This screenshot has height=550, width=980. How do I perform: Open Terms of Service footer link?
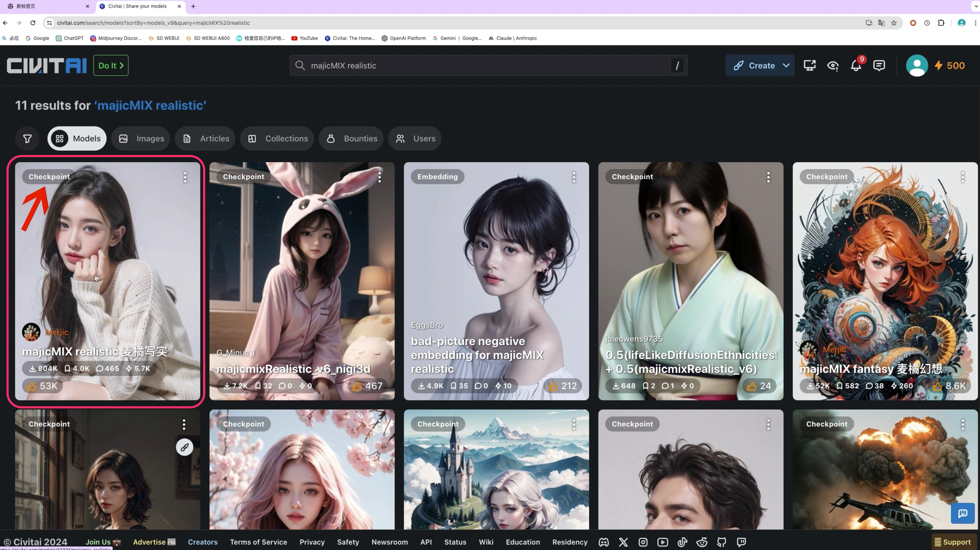point(259,542)
